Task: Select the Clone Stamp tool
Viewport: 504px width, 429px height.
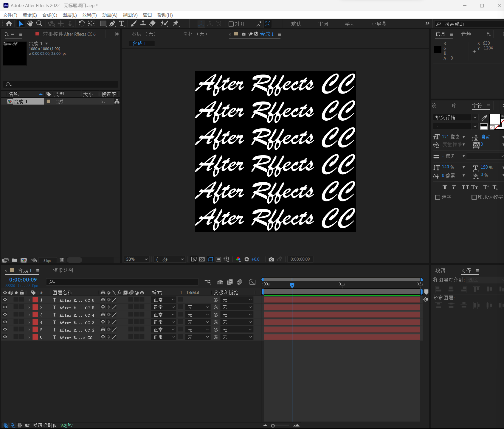Action: [x=143, y=24]
